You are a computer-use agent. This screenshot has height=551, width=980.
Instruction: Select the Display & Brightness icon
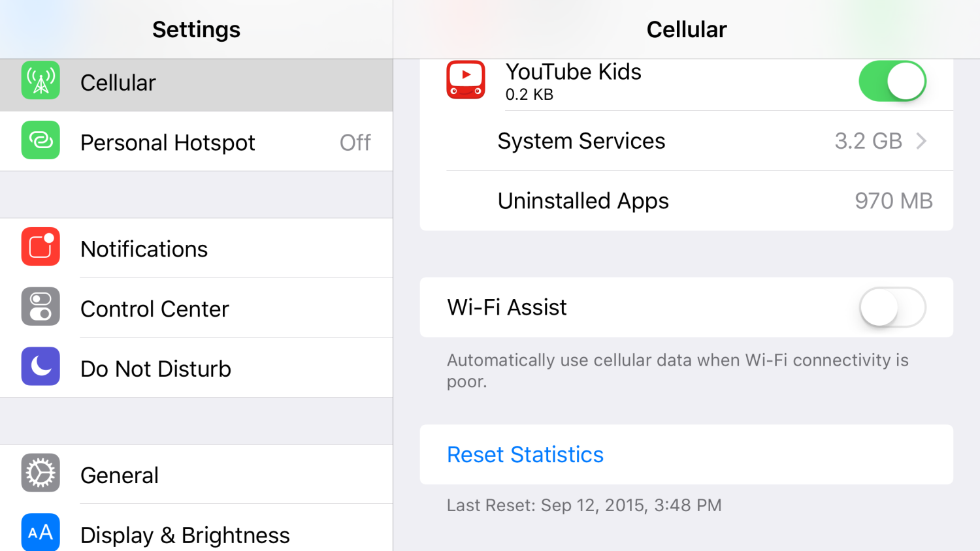click(x=40, y=534)
